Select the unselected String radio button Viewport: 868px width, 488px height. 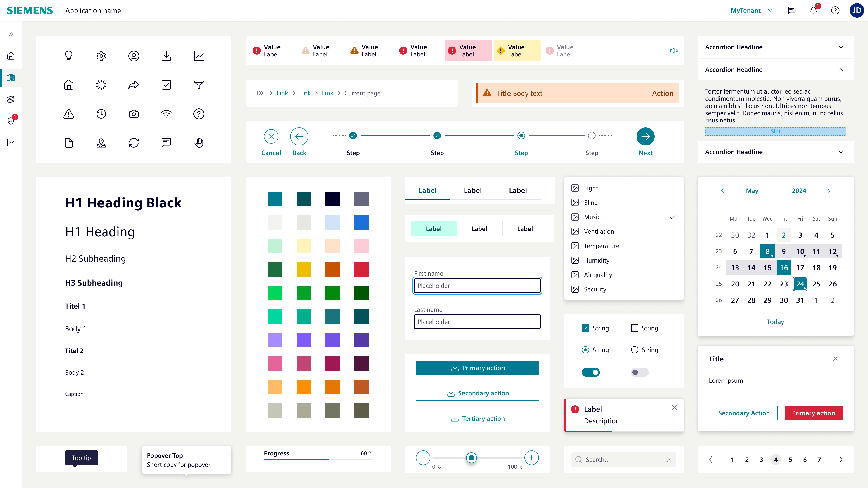click(634, 350)
